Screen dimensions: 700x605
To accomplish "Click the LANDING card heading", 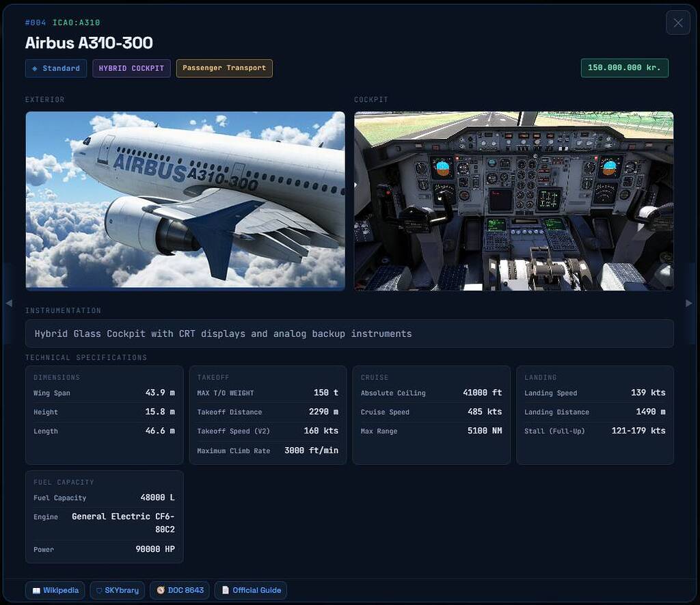I will click(x=540, y=378).
